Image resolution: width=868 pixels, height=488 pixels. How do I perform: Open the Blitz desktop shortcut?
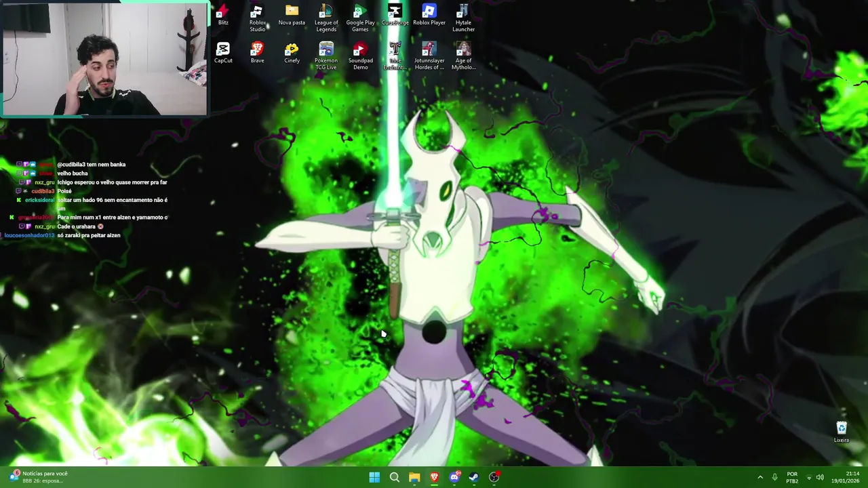click(223, 15)
